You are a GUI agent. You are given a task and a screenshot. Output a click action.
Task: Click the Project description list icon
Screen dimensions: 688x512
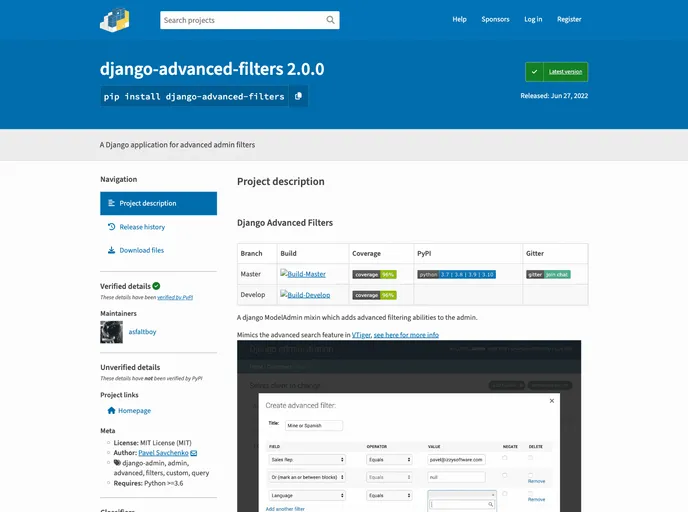click(x=111, y=203)
